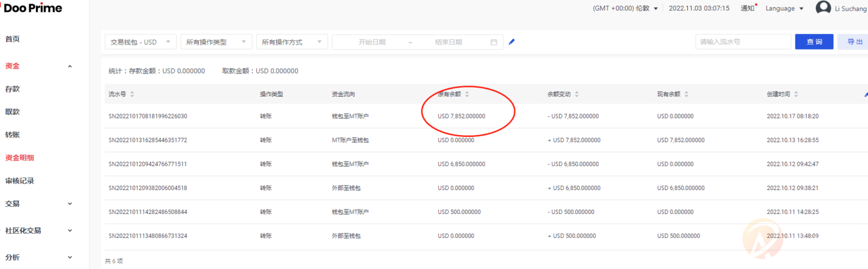
Task: Sort by 流水号 column arrows
Action: coord(132,94)
